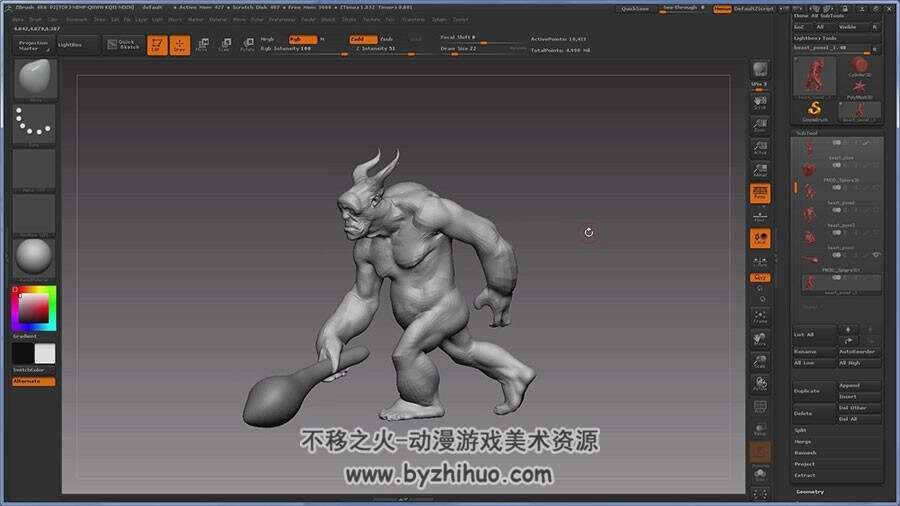Expand the Extract section
The width and height of the screenshot is (900, 506).
[x=804, y=475]
